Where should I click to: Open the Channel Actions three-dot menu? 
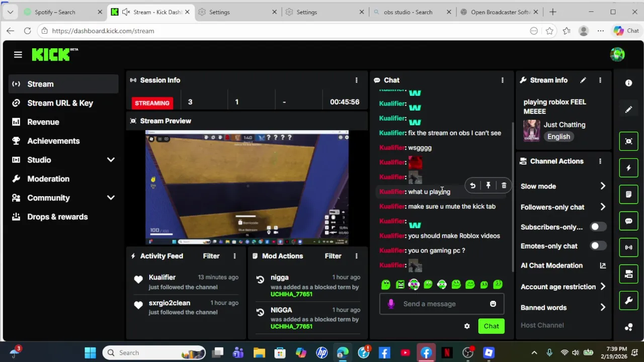[600, 161]
